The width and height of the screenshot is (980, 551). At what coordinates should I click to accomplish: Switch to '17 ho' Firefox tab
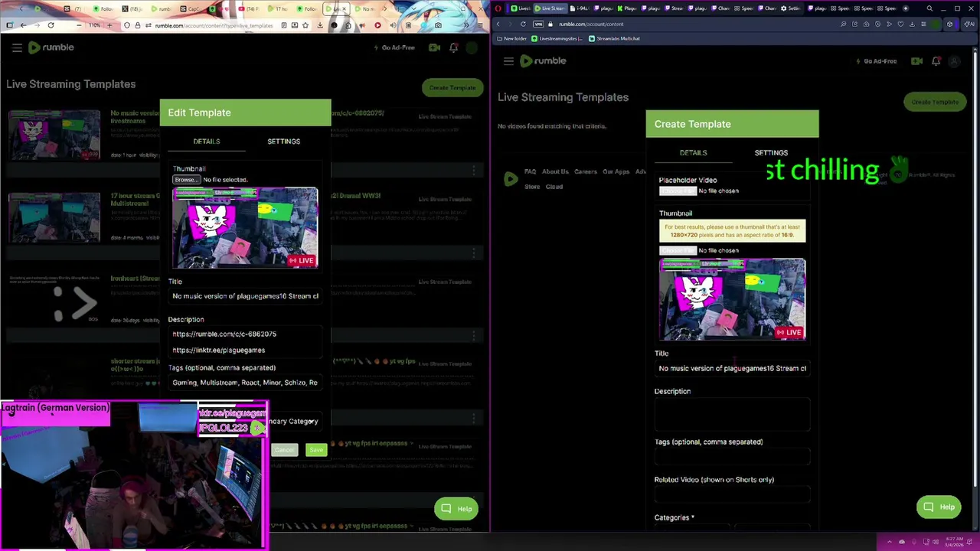pyautogui.click(x=278, y=8)
